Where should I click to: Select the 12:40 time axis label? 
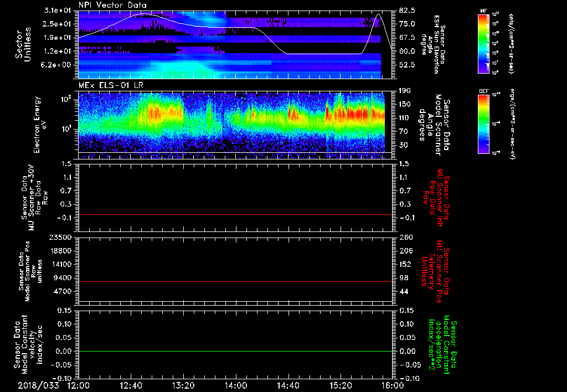point(131,385)
